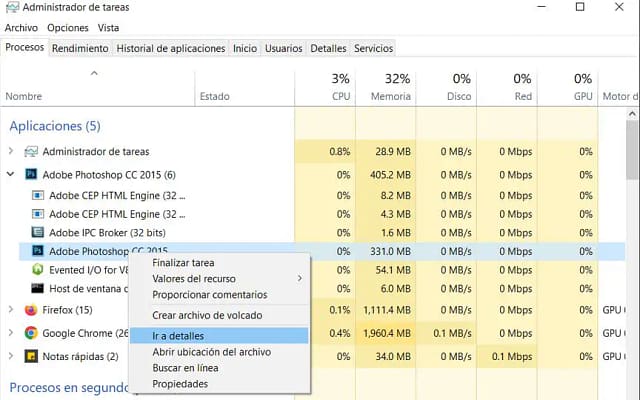Sort by the CPU column header
Screen dimensions: 640x400
[325, 87]
